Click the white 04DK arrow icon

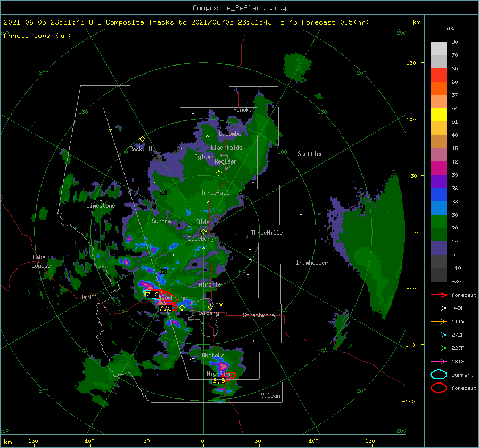point(439,308)
